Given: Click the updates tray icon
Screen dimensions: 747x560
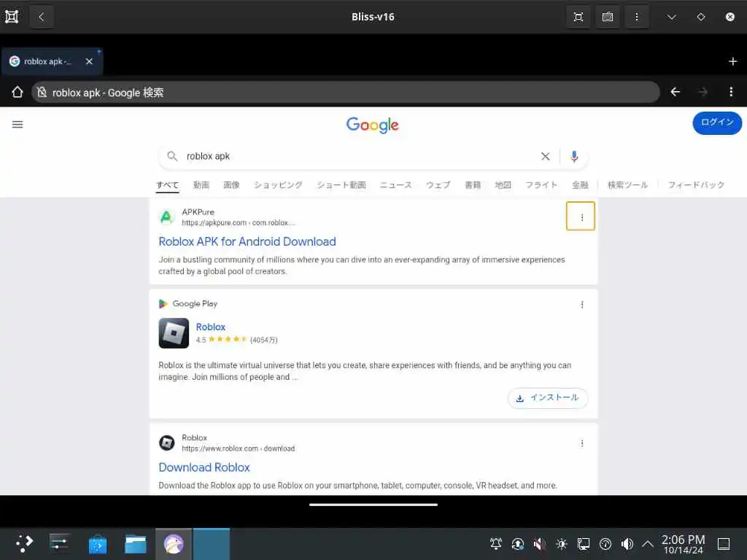Looking at the screenshot, I should point(518,544).
